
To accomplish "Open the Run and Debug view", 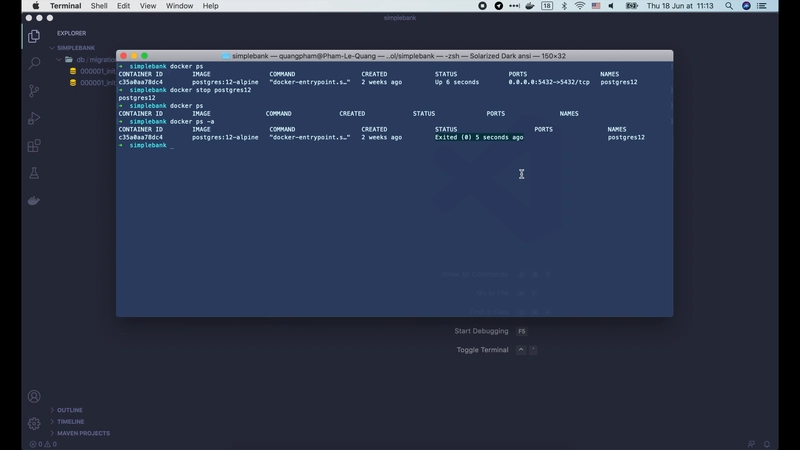I will [34, 118].
